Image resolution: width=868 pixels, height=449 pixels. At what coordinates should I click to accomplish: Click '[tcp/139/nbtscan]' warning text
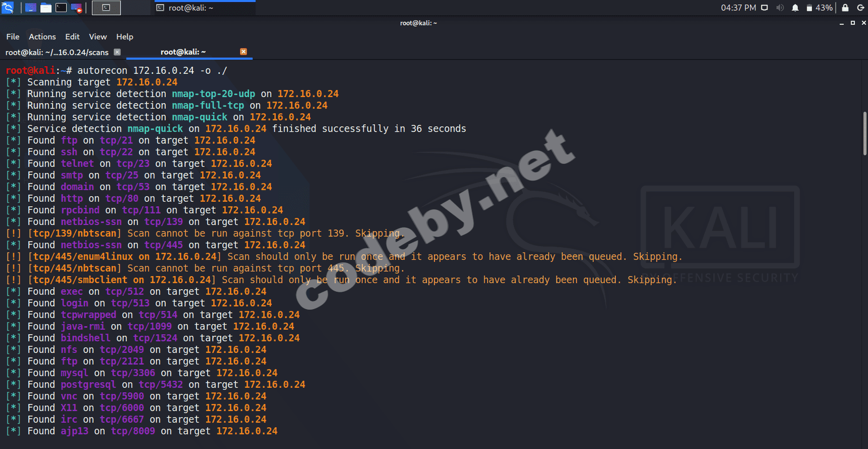(74, 233)
